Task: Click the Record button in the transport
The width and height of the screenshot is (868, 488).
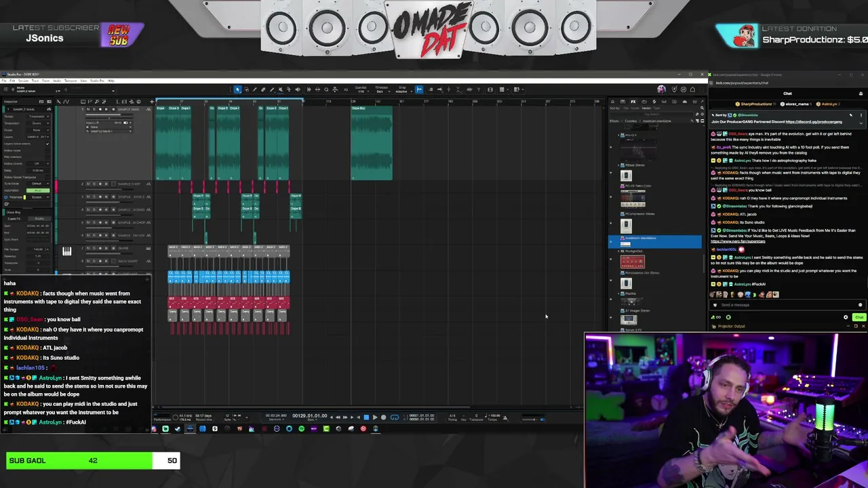Action: tap(383, 418)
